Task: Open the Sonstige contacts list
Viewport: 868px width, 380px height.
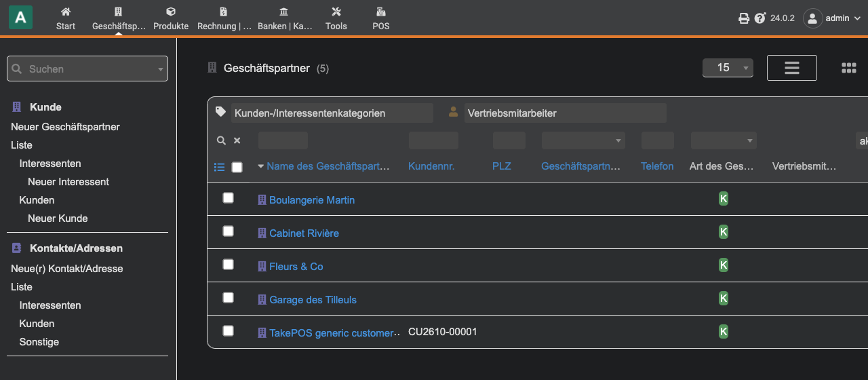Action: (x=39, y=342)
